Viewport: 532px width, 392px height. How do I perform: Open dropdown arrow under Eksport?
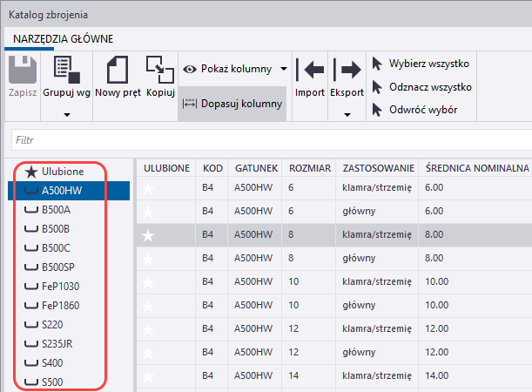coord(347,113)
